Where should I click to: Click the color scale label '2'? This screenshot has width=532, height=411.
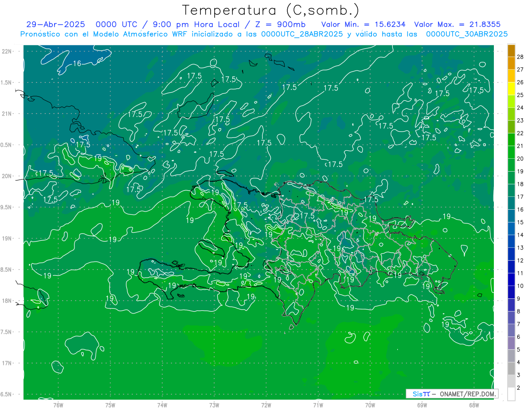click(x=519, y=388)
